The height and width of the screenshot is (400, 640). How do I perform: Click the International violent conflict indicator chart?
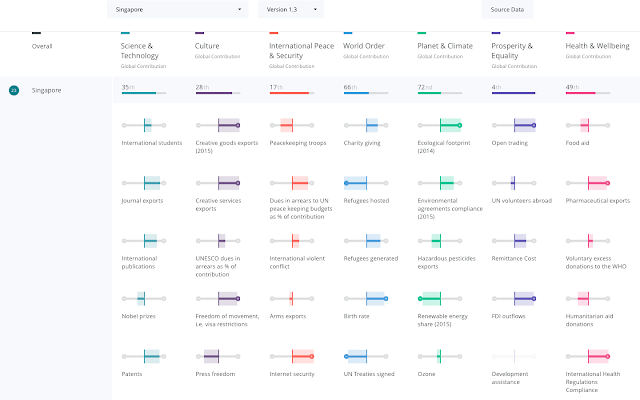292,241
